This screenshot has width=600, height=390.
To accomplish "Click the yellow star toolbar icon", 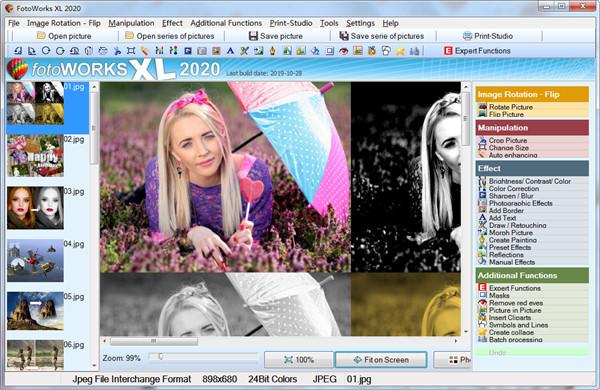I will tap(400, 51).
